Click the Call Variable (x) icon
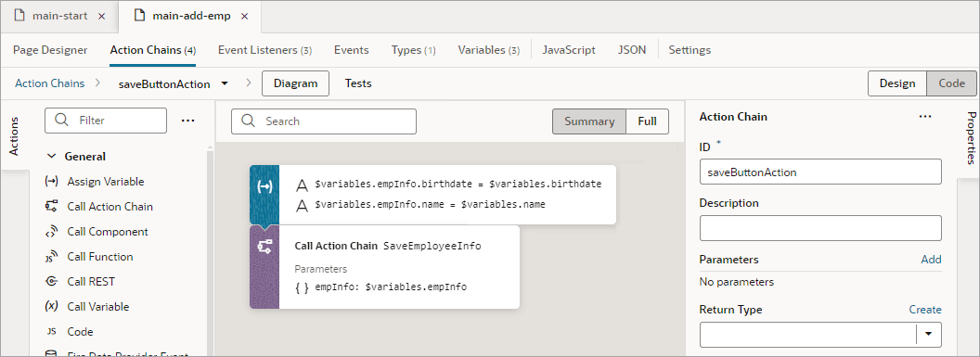980x357 pixels. [x=52, y=306]
